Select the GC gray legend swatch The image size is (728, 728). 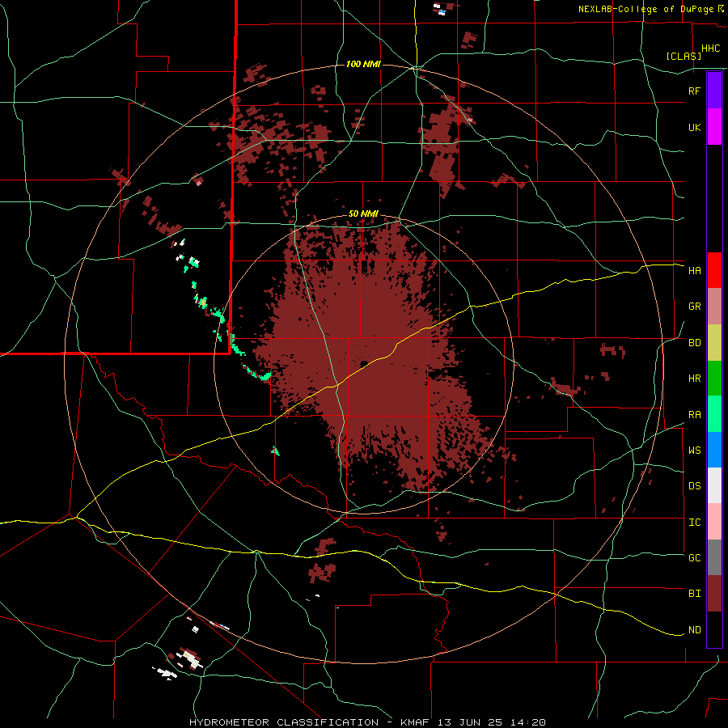714,557
